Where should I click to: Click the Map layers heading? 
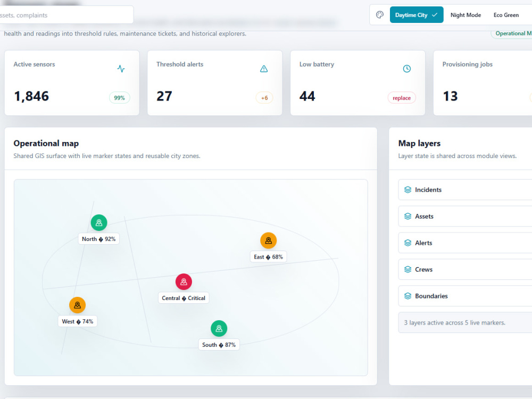coord(419,143)
